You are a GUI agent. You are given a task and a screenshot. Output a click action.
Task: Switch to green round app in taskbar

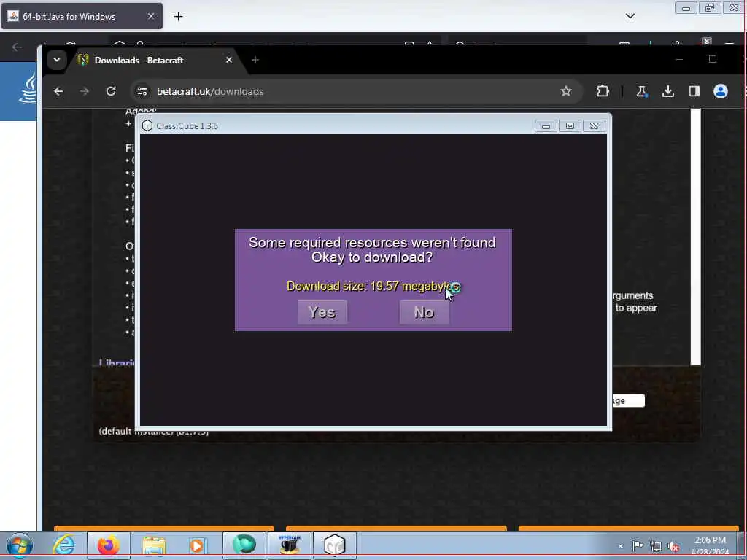coord(244,545)
